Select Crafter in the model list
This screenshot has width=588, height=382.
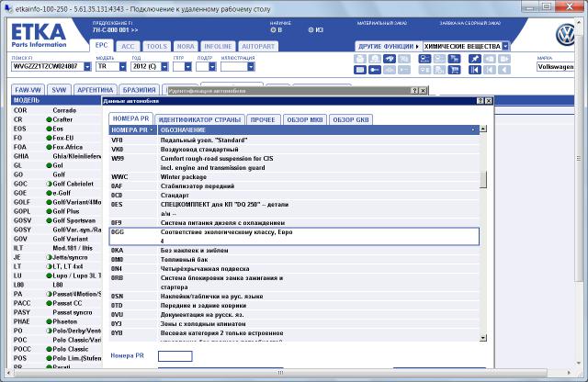pyautogui.click(x=56, y=119)
